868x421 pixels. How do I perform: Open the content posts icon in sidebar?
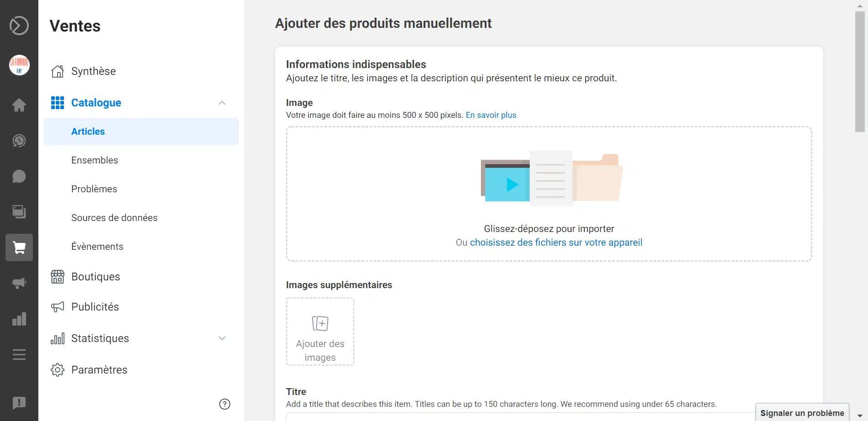(19, 212)
